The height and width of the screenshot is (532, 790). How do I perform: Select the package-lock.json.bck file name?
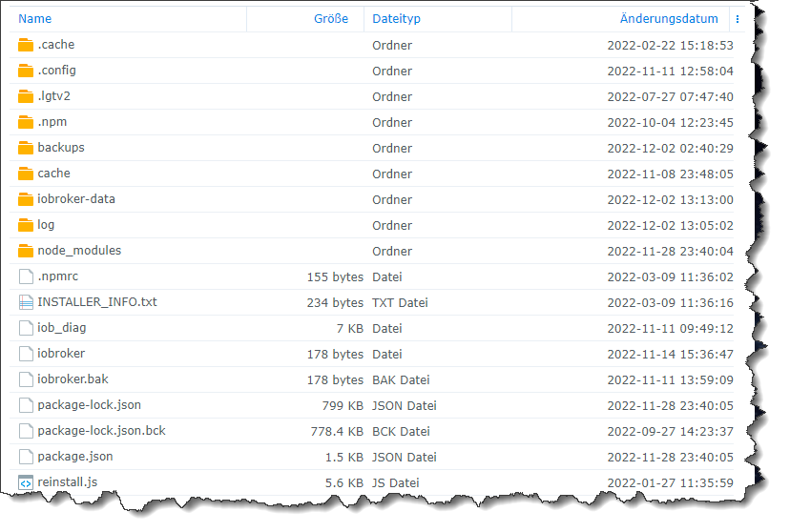coord(101,431)
